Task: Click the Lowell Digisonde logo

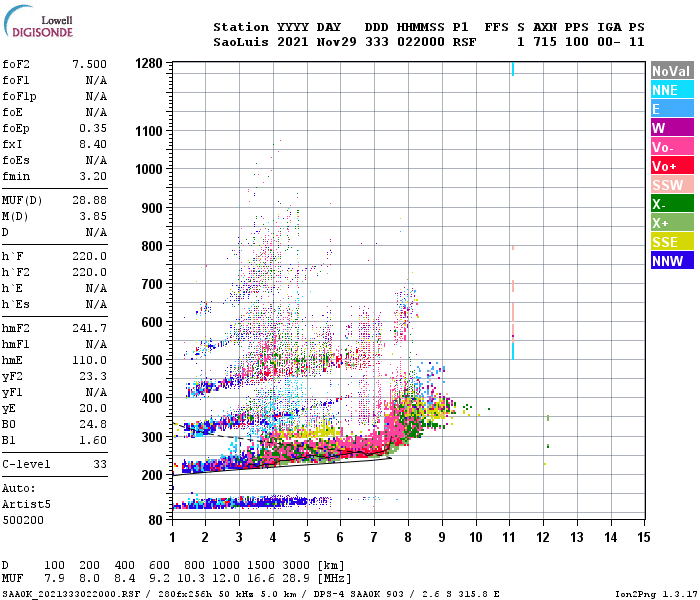Action: tap(38, 21)
